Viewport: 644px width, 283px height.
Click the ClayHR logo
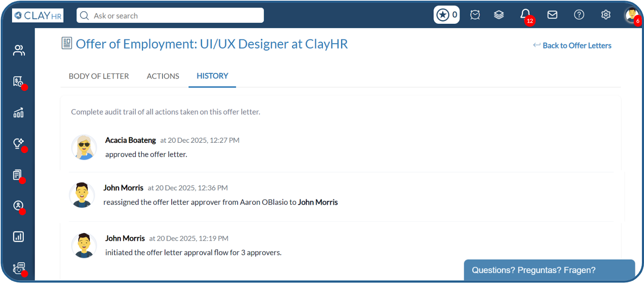[38, 15]
